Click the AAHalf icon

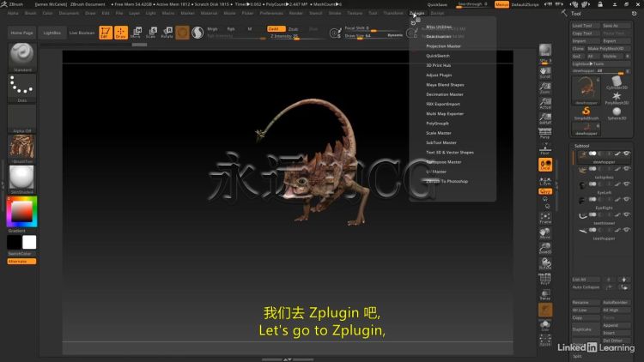pos(545,118)
